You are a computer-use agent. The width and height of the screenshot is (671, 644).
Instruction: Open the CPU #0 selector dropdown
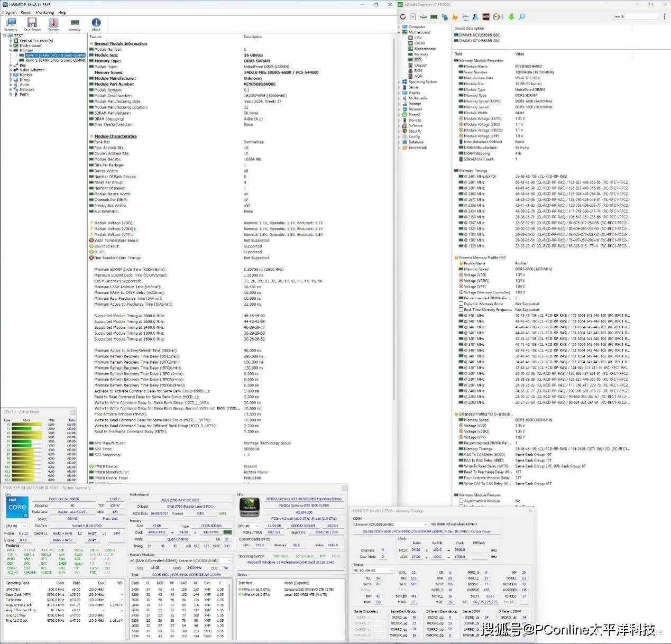[x=16, y=526]
